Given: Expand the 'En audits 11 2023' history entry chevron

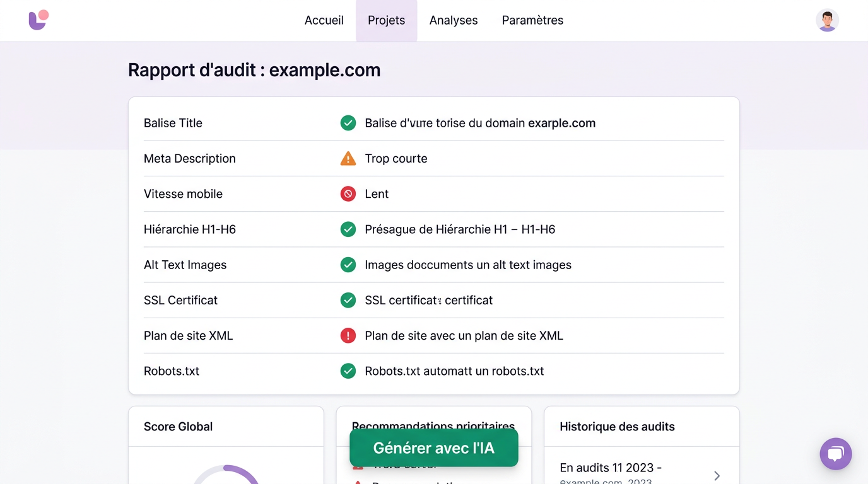Looking at the screenshot, I should 717,476.
